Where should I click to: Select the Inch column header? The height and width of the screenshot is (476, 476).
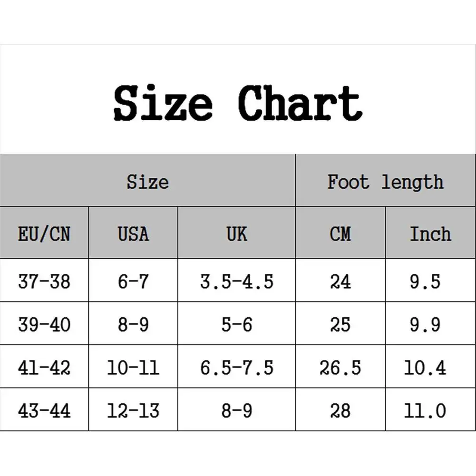(430, 234)
